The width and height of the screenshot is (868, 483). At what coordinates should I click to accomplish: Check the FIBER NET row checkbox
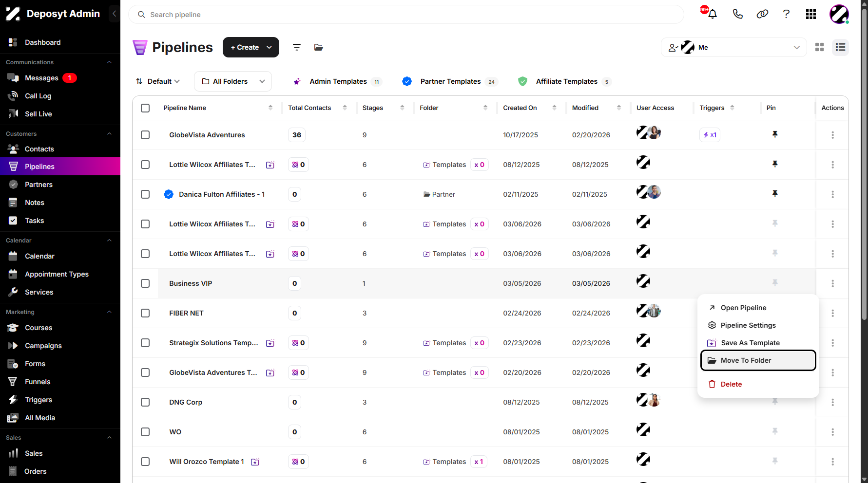tap(145, 313)
